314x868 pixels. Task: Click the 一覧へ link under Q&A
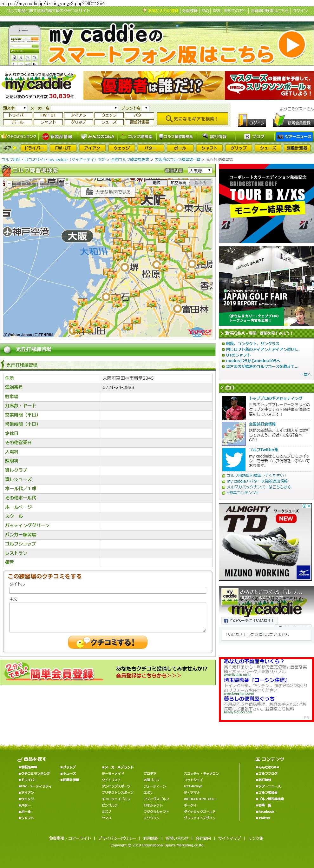click(305, 374)
